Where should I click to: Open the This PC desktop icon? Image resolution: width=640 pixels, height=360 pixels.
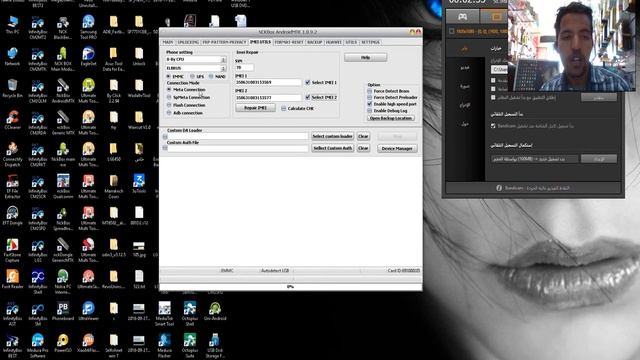(x=12, y=24)
